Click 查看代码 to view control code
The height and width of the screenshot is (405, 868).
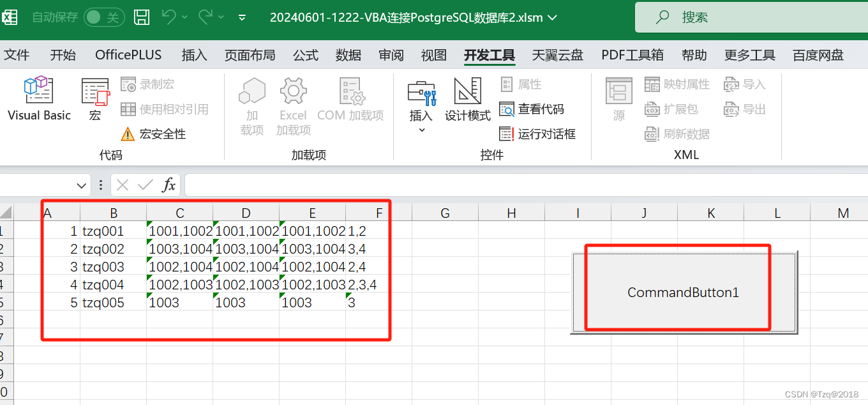click(532, 109)
